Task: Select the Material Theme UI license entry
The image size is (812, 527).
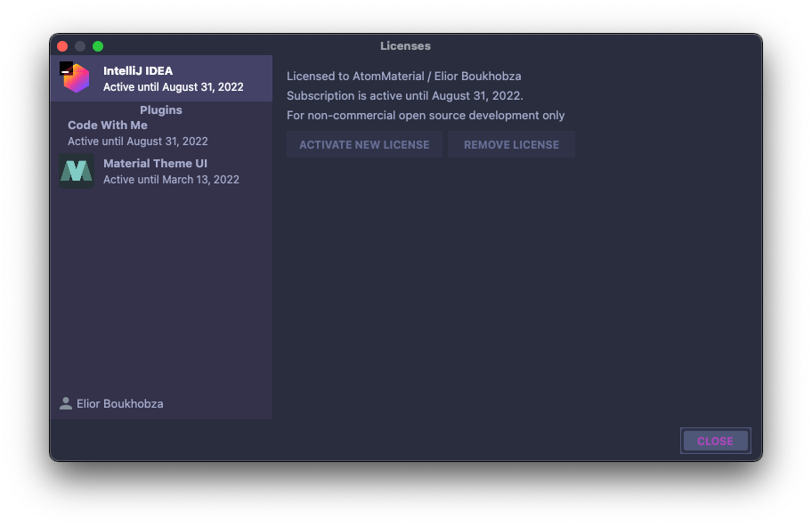Action: point(161,171)
